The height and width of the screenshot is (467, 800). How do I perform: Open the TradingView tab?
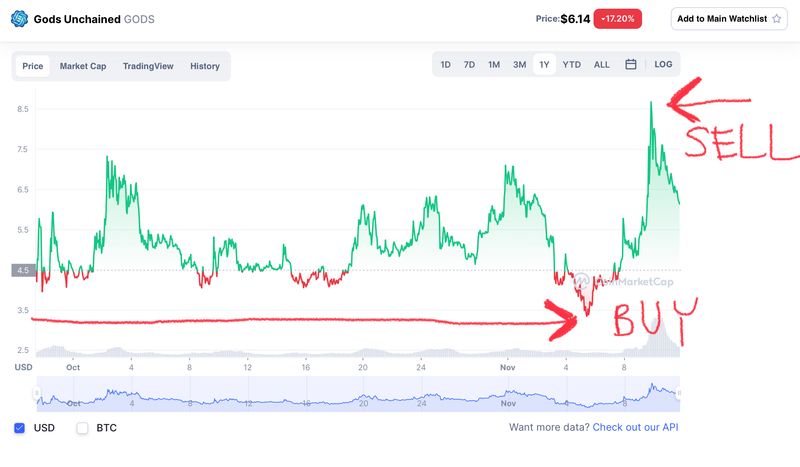coord(148,66)
